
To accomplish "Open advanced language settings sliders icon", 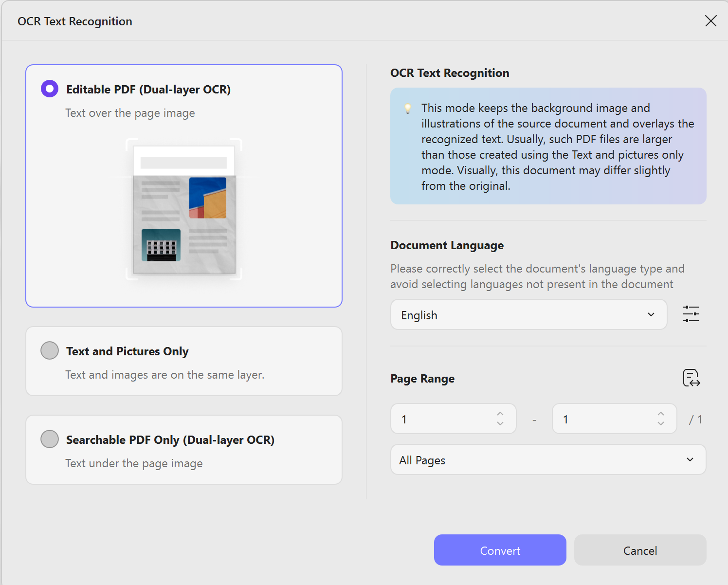I will 691,314.
